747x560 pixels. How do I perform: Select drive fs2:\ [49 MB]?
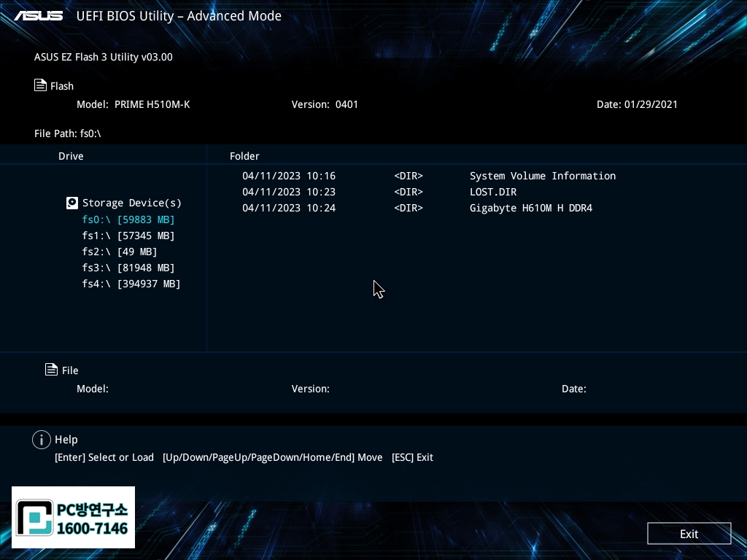[119, 252]
